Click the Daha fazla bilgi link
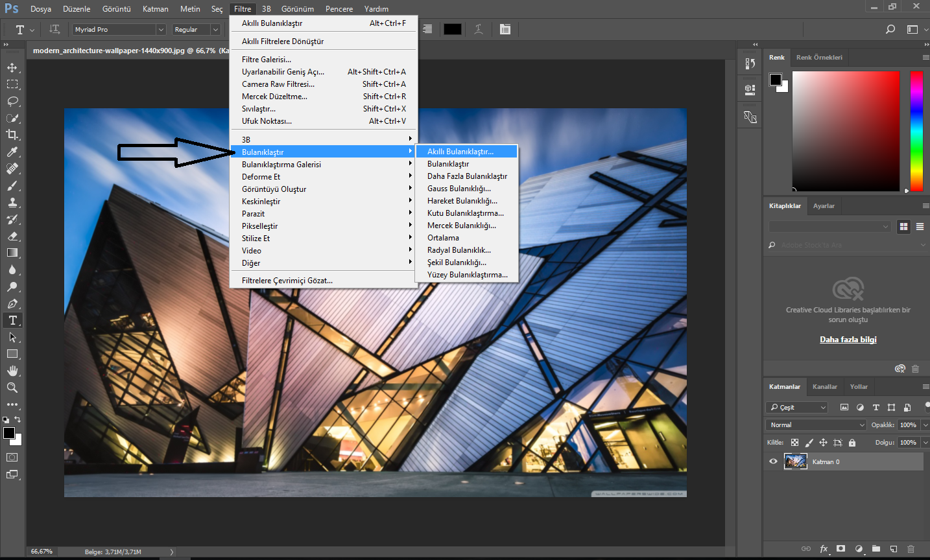The height and width of the screenshot is (560, 930). (x=848, y=340)
